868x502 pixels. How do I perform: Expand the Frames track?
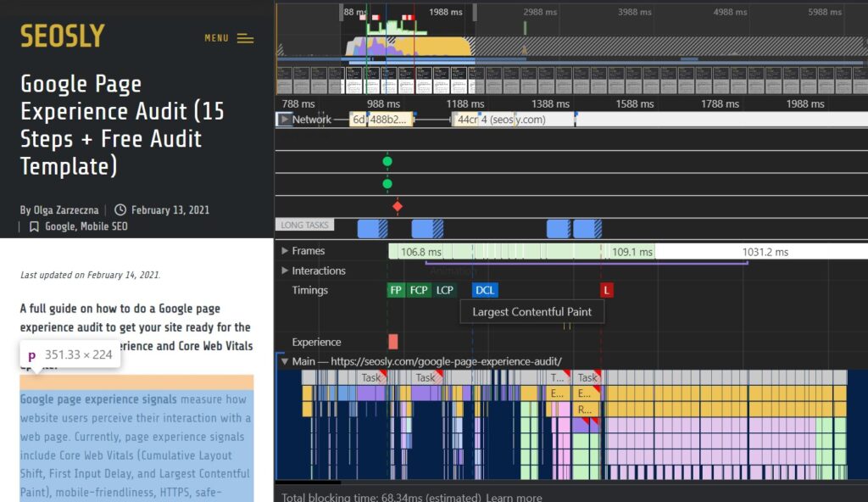[285, 251]
